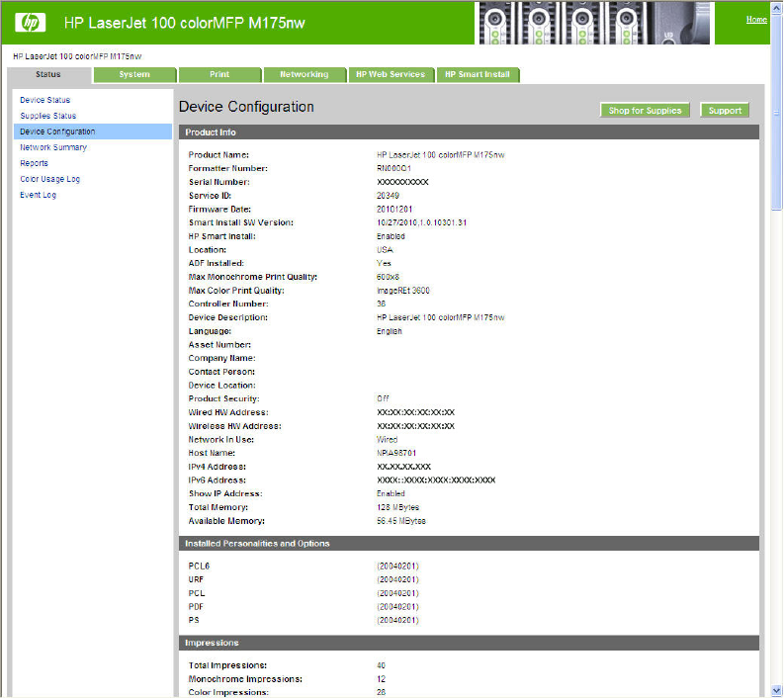Click the scrollbar down arrow

coord(777,690)
